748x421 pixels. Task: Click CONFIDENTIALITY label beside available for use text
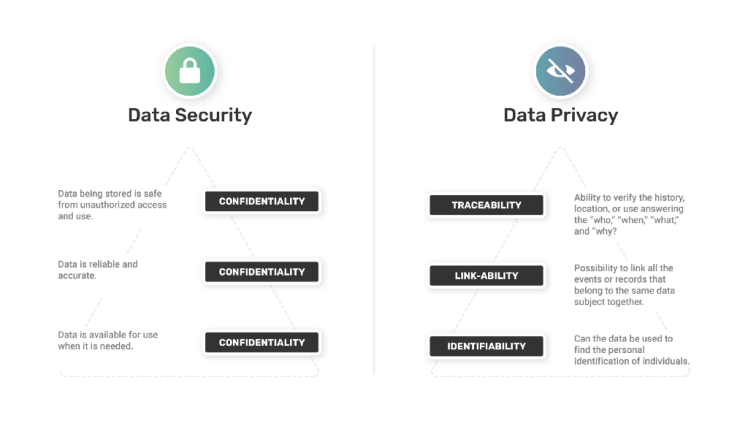pos(262,342)
